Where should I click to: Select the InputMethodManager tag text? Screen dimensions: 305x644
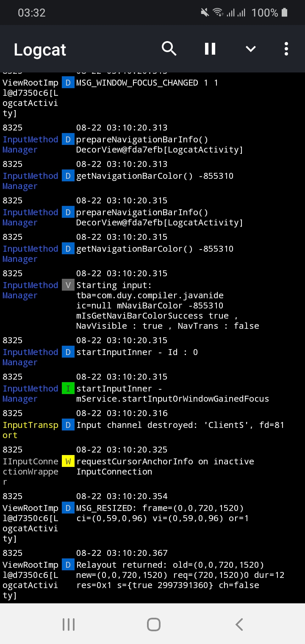coord(30,144)
